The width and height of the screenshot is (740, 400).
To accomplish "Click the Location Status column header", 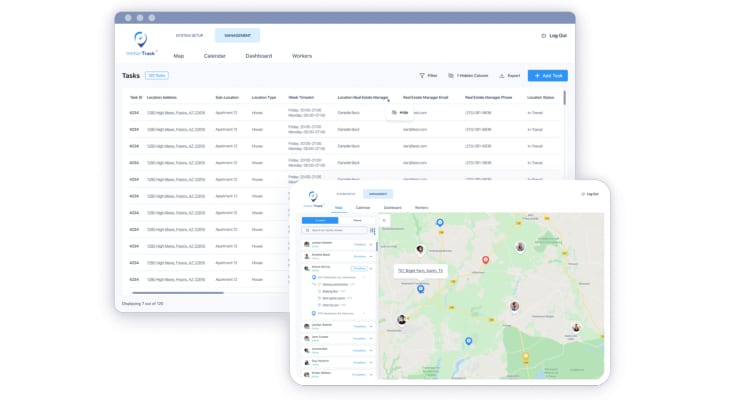I will pos(540,98).
